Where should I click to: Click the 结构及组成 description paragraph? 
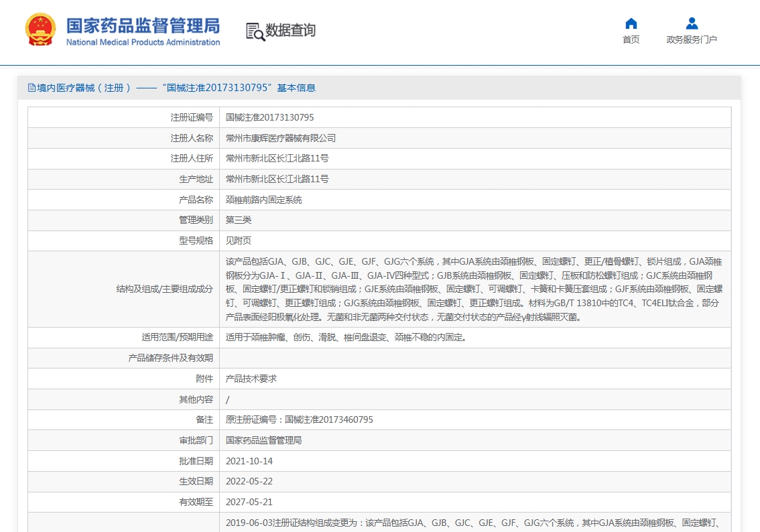pos(474,289)
